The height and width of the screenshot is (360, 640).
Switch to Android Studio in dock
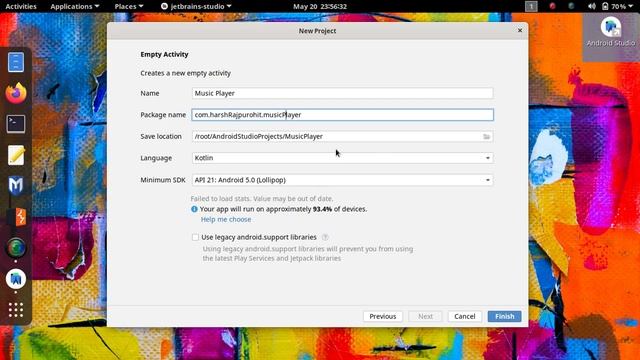[x=16, y=279]
